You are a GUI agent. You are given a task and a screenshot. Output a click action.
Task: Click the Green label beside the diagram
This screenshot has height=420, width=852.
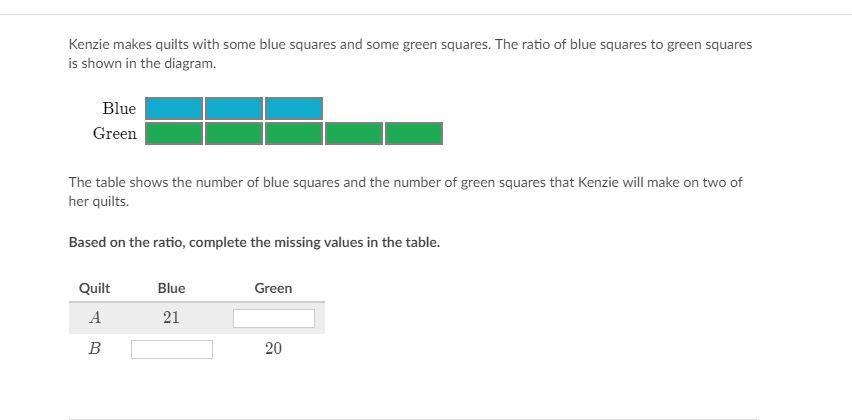coord(115,133)
